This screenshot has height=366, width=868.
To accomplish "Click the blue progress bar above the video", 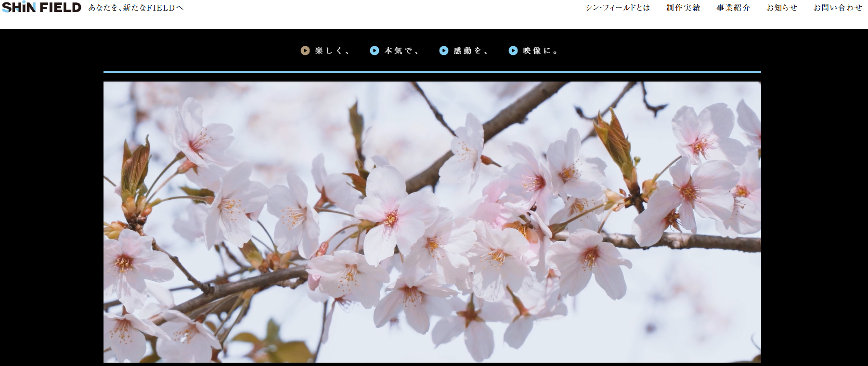I will (432, 72).
